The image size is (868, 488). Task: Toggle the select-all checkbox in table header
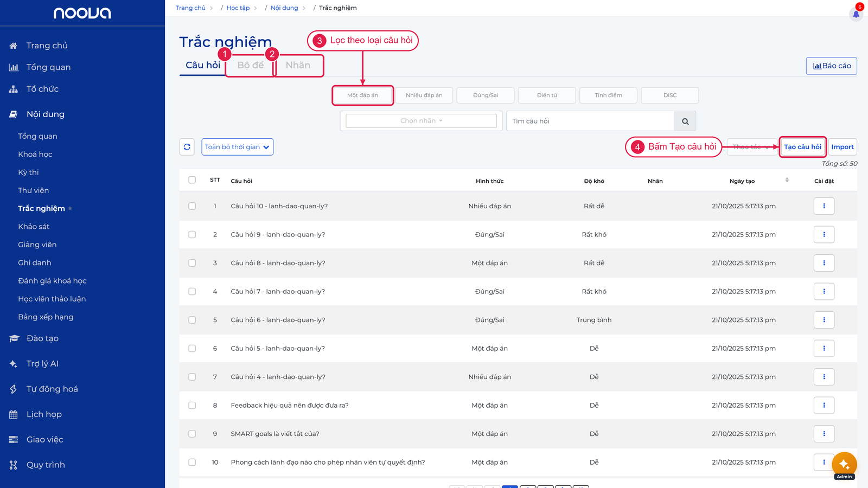coord(192,180)
